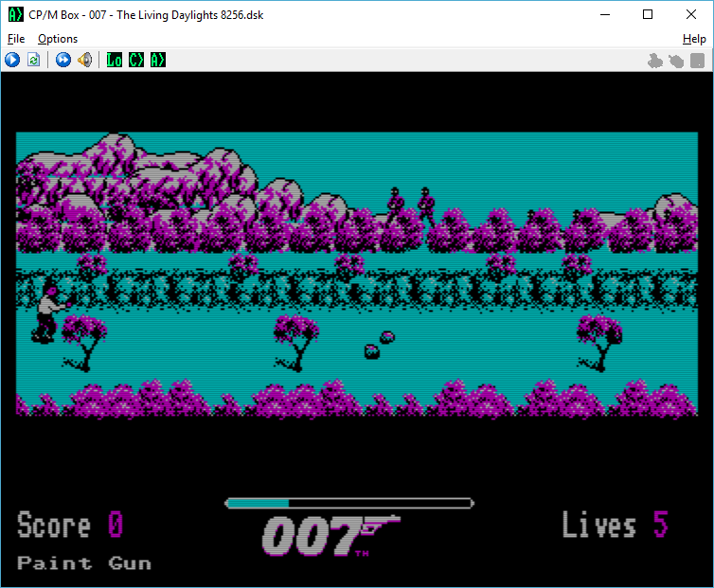The width and height of the screenshot is (714, 588).
Task: Click the upper rock on the path
Action: coord(387,337)
